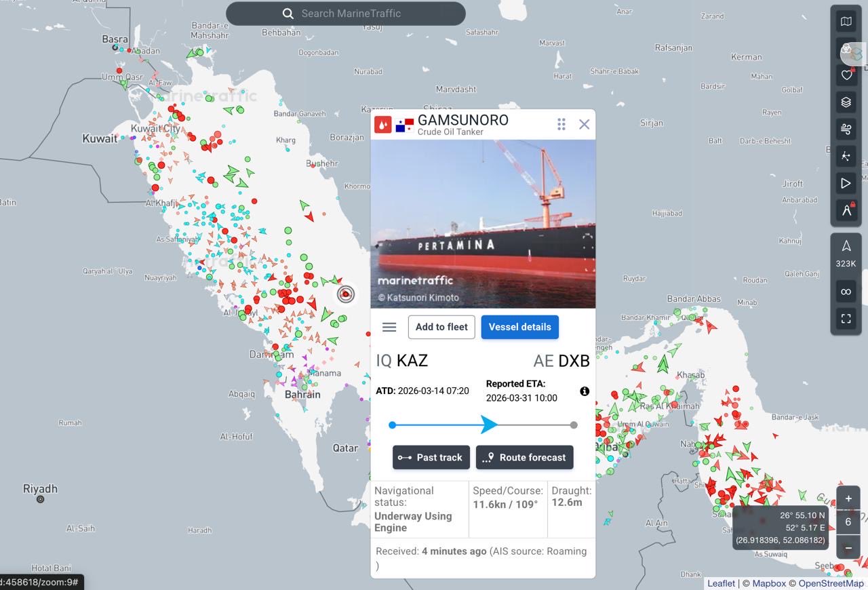Open the density maps network icon
868x590 pixels.
pyautogui.click(x=846, y=157)
